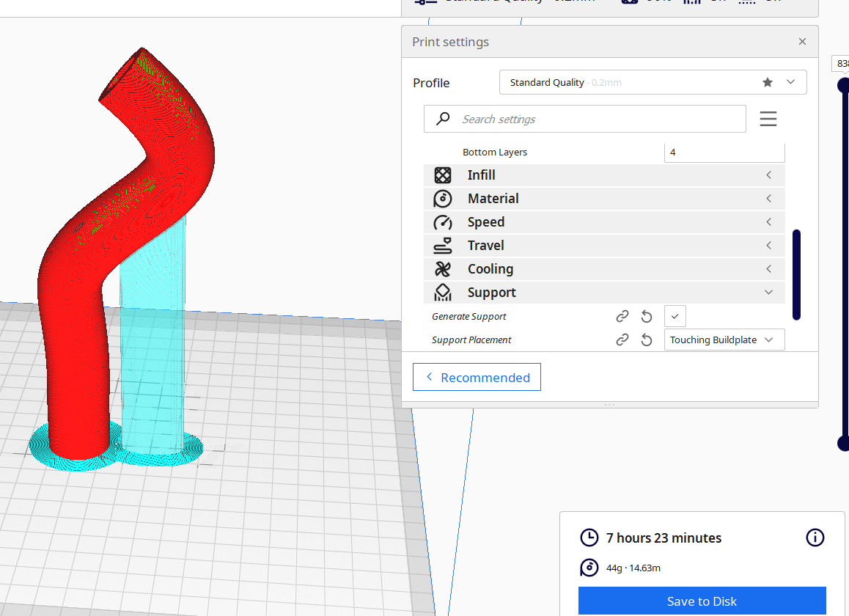Click the upper layer slider handle
The image size is (849, 616).
click(844, 85)
